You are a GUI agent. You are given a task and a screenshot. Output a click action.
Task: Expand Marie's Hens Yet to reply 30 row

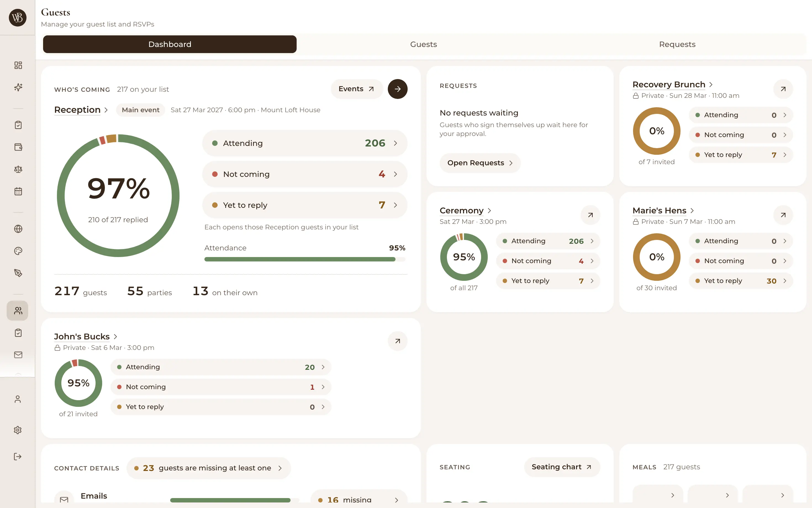pyautogui.click(x=741, y=281)
